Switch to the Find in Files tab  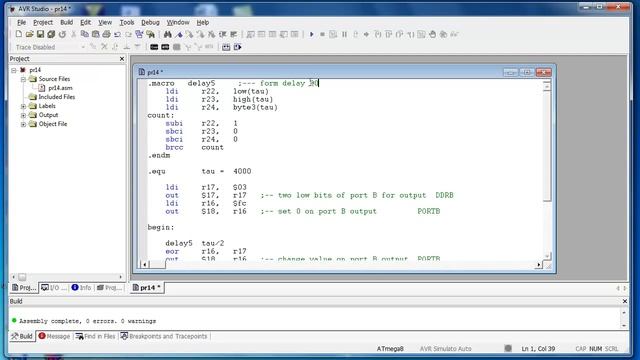96,336
